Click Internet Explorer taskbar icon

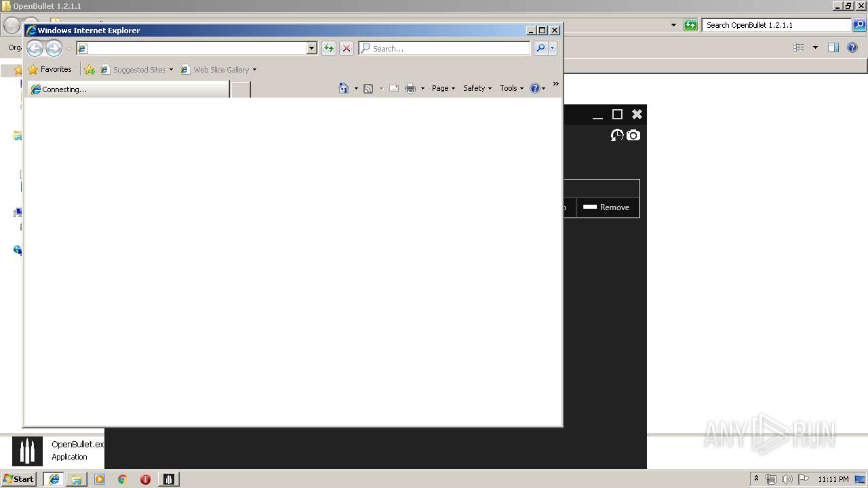pos(54,479)
